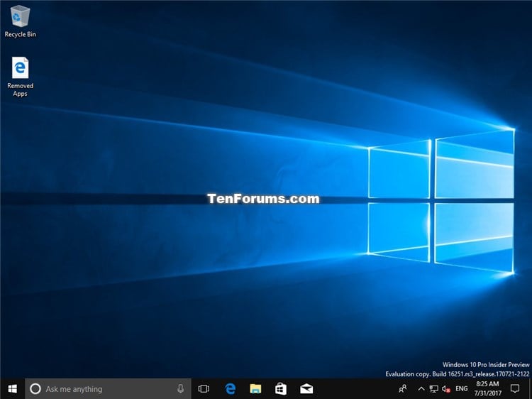
Task: Open the Mail app from taskbar
Action: pyautogui.click(x=306, y=389)
